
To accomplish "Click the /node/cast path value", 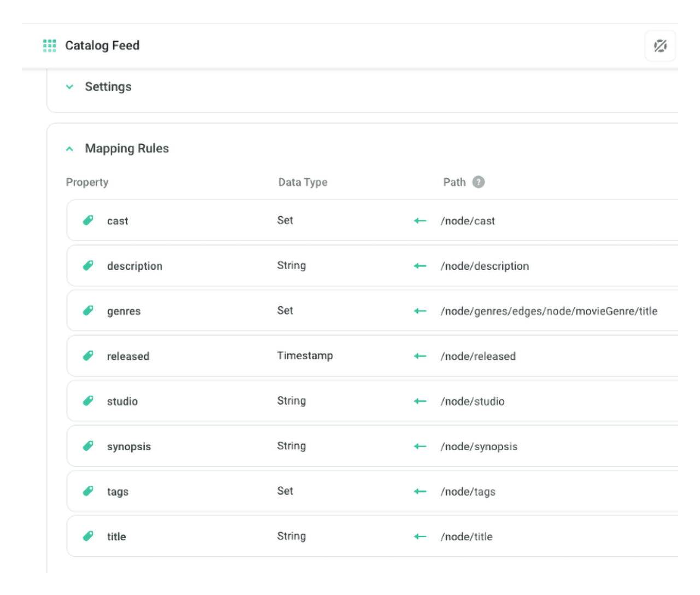I will click(468, 221).
